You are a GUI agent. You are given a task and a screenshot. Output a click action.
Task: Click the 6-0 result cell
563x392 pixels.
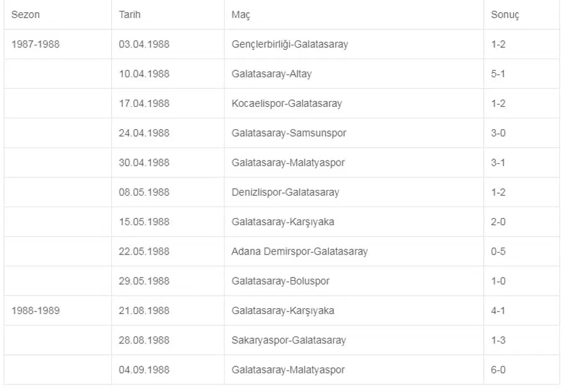coord(498,370)
